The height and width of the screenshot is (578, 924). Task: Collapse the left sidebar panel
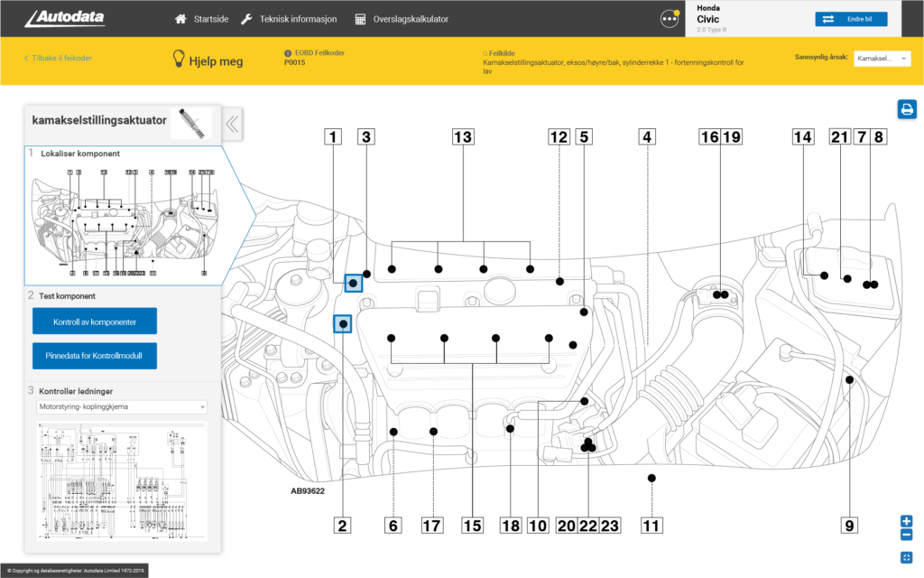coord(232,124)
